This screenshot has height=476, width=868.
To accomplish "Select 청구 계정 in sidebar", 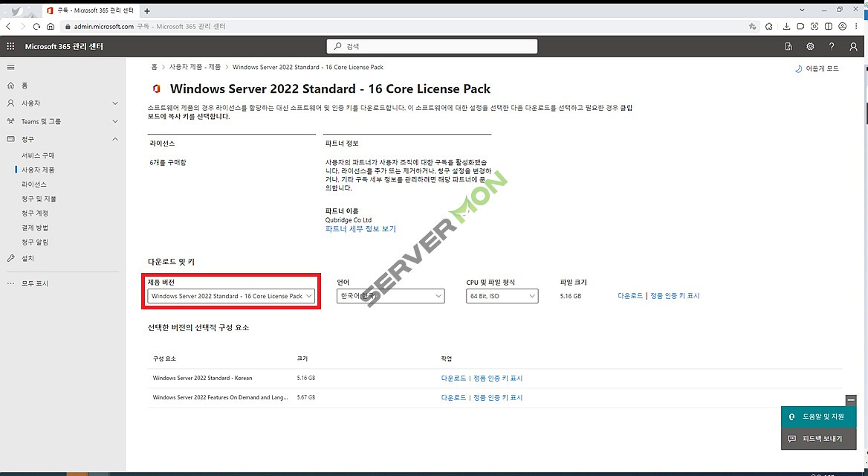I will click(x=35, y=213).
